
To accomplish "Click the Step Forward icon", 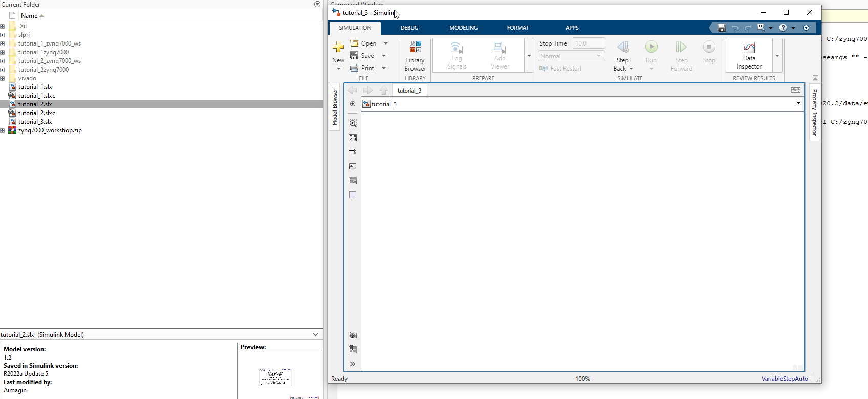I will click(681, 47).
